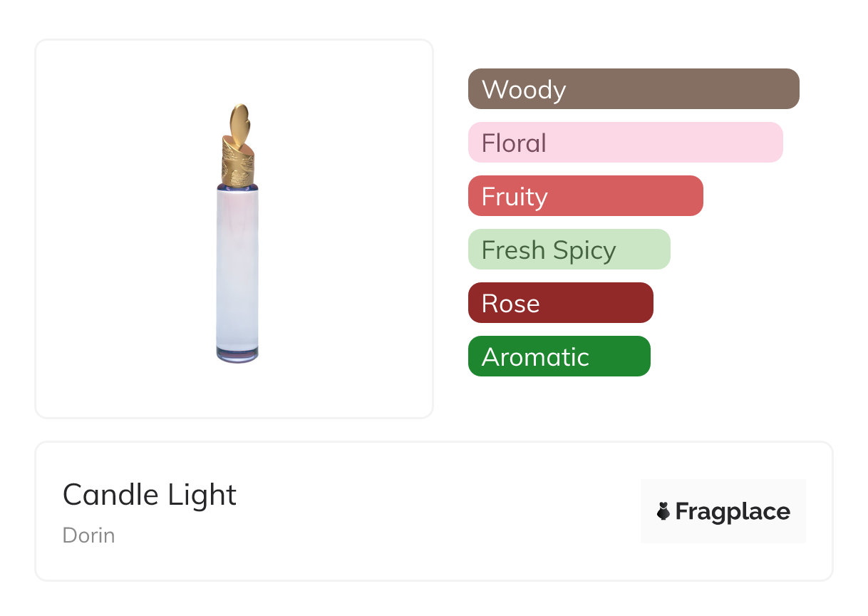The height and width of the screenshot is (616, 868).
Task: Click the Fragplace perfume bottle logo icon
Action: point(663,511)
